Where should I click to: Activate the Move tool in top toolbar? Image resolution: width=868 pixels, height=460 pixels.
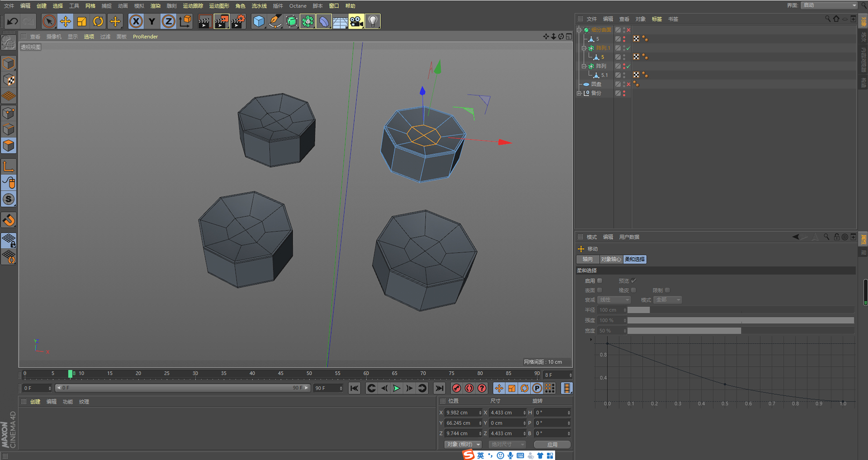click(66, 21)
